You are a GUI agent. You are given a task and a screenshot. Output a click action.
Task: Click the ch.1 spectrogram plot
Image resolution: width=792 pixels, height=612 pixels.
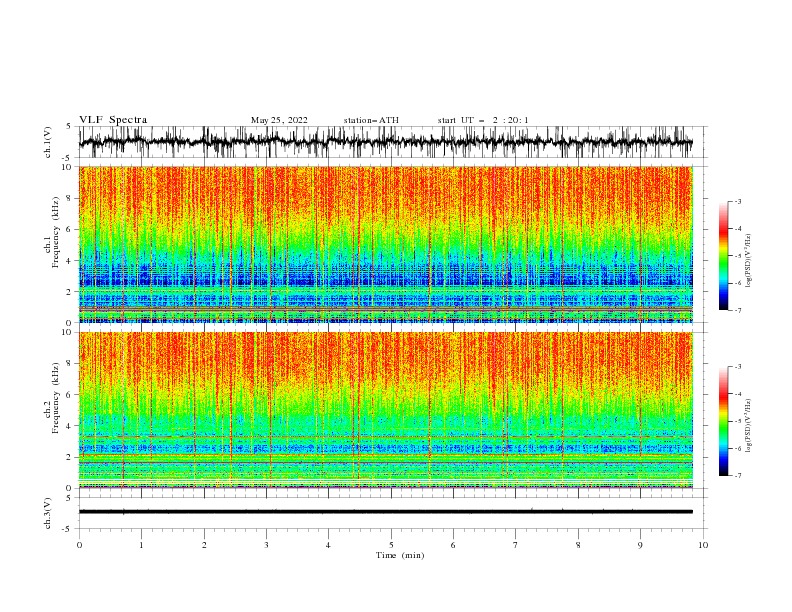pos(386,244)
